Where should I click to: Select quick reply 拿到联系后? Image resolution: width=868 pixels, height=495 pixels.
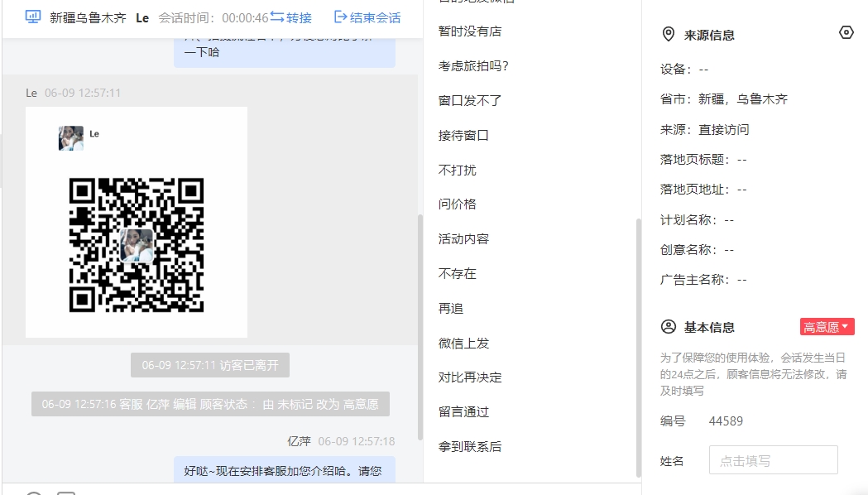tap(470, 447)
